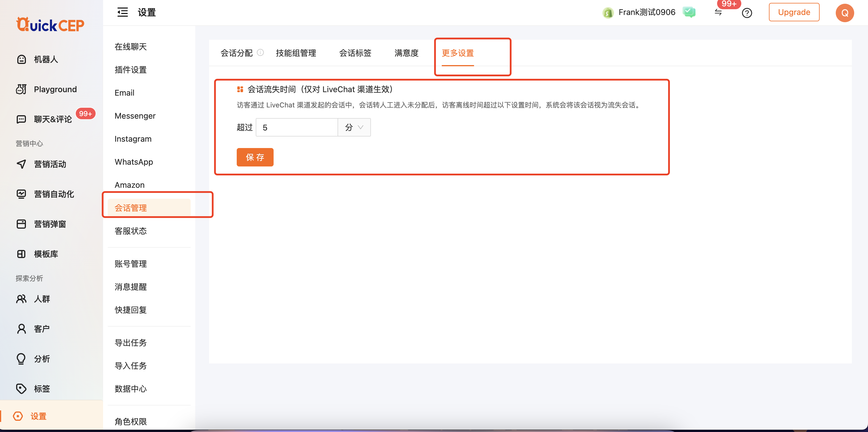Click the 机器人 robot icon
This screenshot has width=868, height=432.
[x=22, y=59]
